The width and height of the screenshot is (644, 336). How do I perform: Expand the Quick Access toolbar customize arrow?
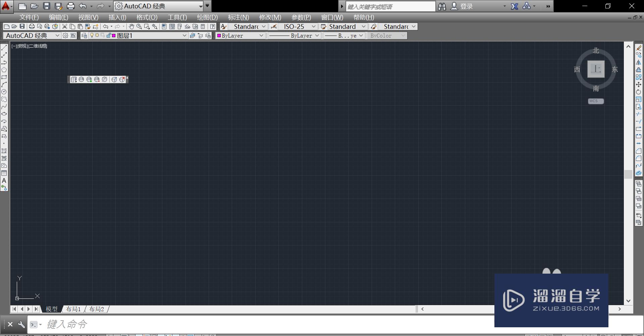click(207, 6)
